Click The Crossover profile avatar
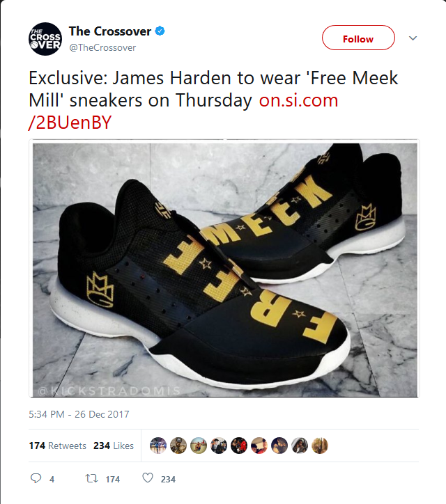Viewport: 446px width, 504px height. click(45, 39)
